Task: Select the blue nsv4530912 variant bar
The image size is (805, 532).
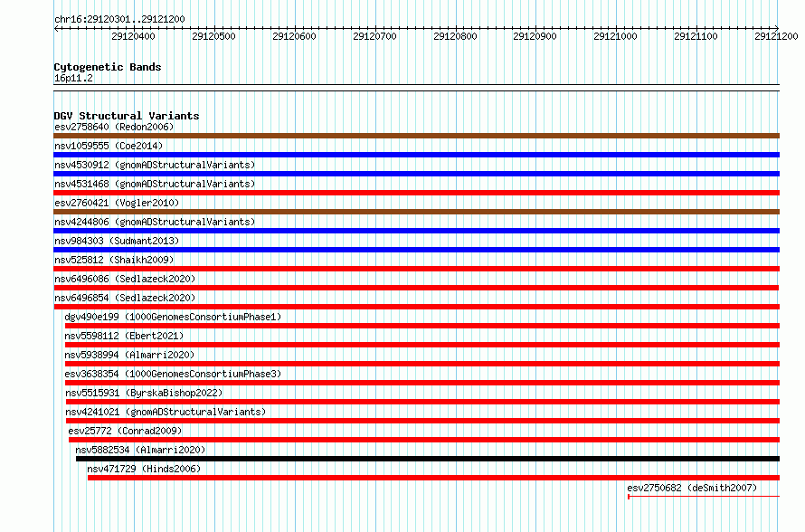Action: point(416,174)
